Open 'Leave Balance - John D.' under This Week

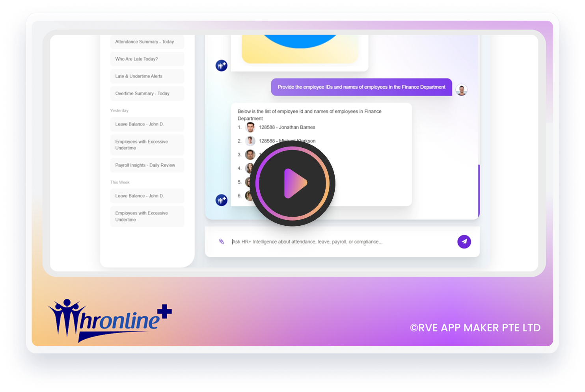147,196
